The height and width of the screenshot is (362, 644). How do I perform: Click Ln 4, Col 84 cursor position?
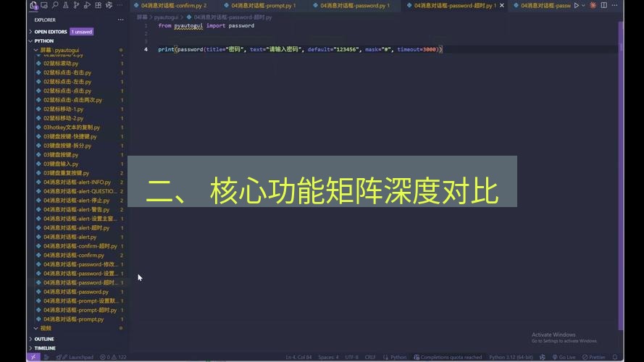click(298, 357)
